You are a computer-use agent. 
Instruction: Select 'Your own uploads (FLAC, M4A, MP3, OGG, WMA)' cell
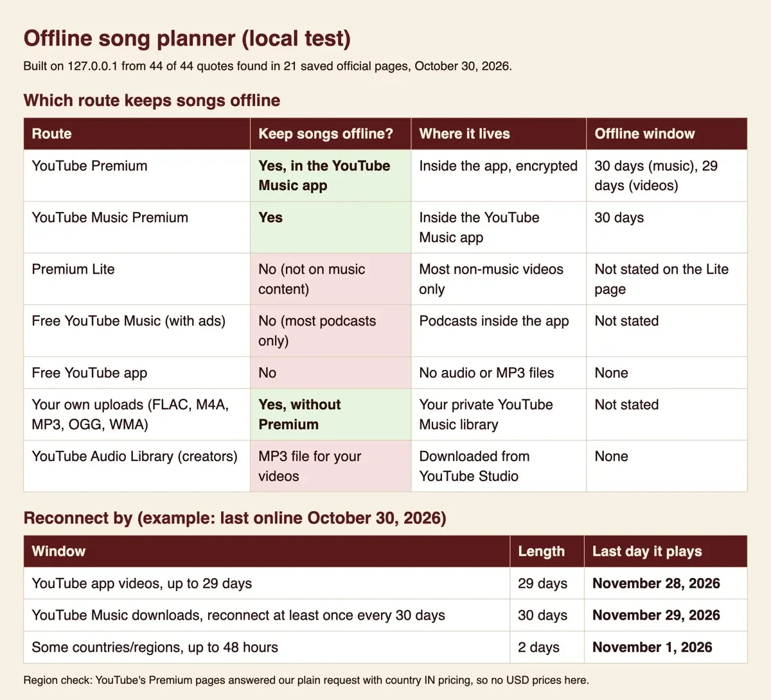[x=137, y=414]
